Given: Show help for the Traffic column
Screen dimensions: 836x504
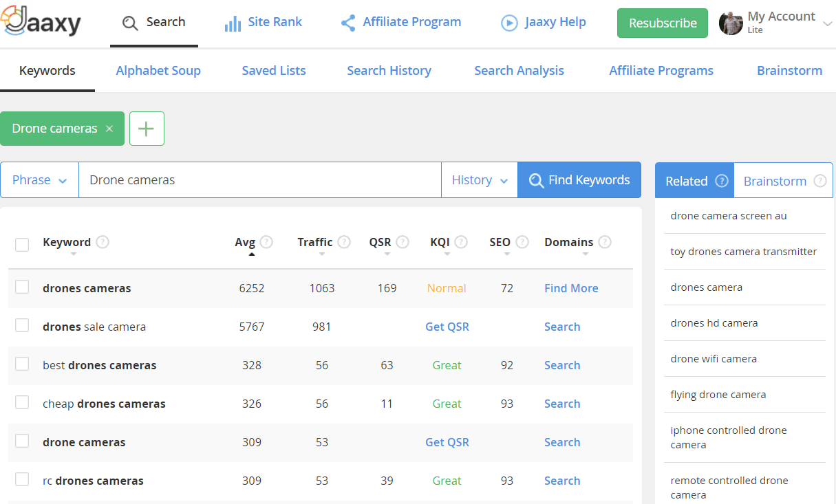Looking at the screenshot, I should pyautogui.click(x=344, y=242).
